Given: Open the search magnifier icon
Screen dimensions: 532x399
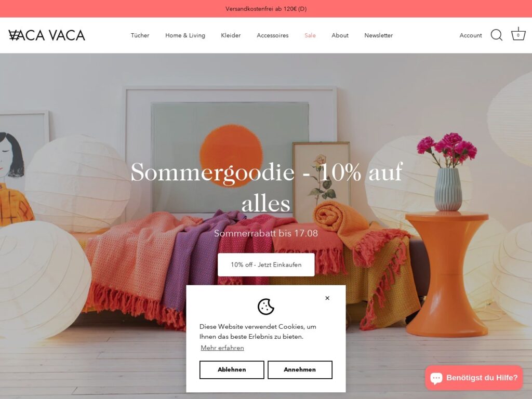Looking at the screenshot, I should (x=496, y=35).
